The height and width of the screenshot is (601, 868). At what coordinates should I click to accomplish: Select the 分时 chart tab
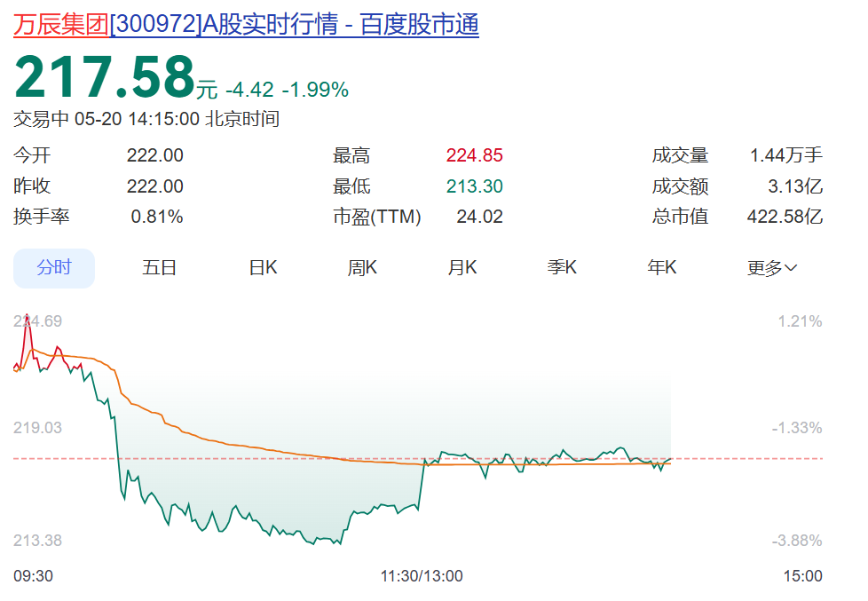click(x=54, y=268)
